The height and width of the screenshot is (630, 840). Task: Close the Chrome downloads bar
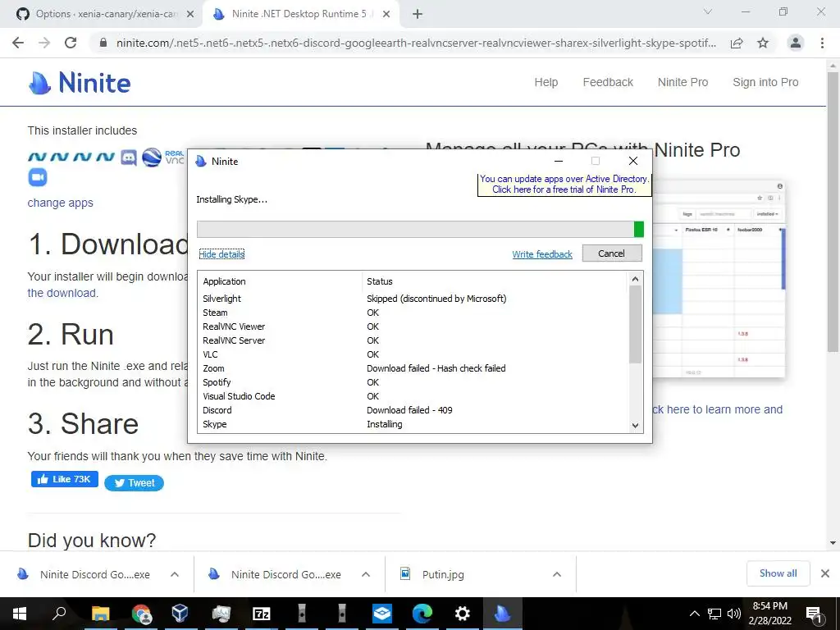825,573
